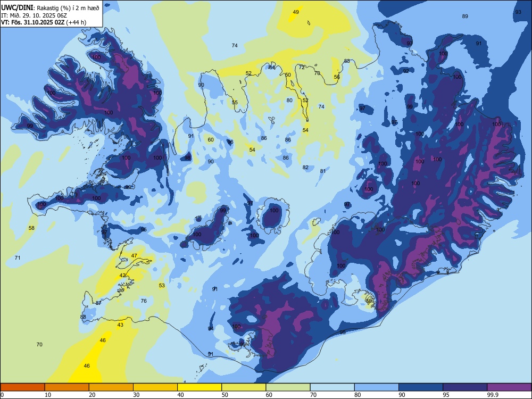This screenshot has width=532, height=399.
Task: Pick the 60–70 pale green legend swatch
Action: click(x=288, y=387)
